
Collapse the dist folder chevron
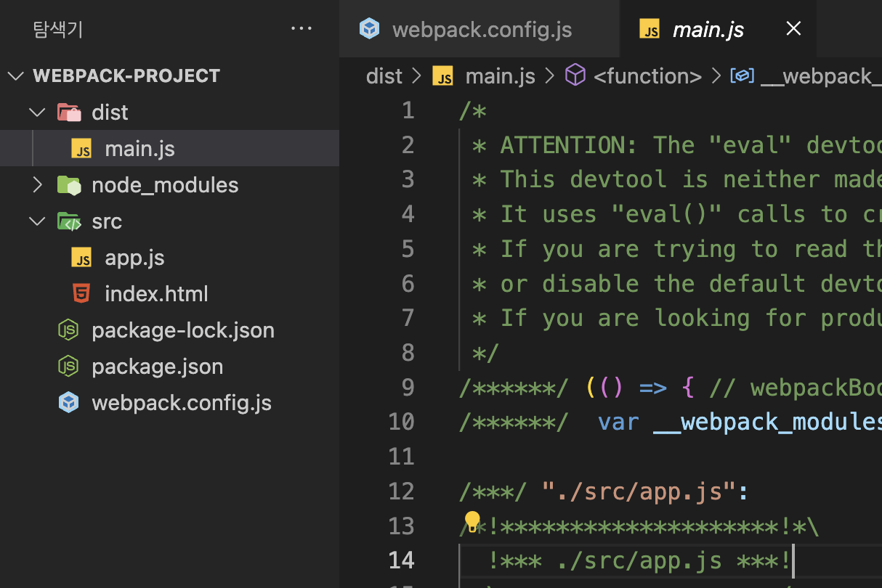tap(37, 113)
